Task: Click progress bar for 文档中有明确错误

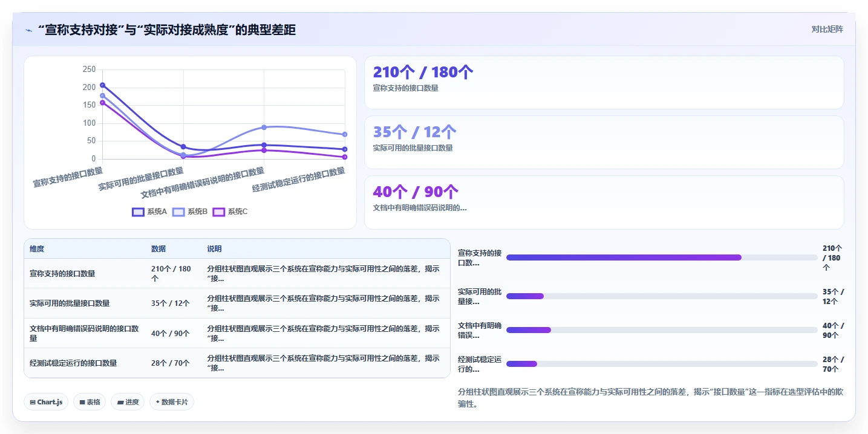Action: pyautogui.click(x=662, y=330)
